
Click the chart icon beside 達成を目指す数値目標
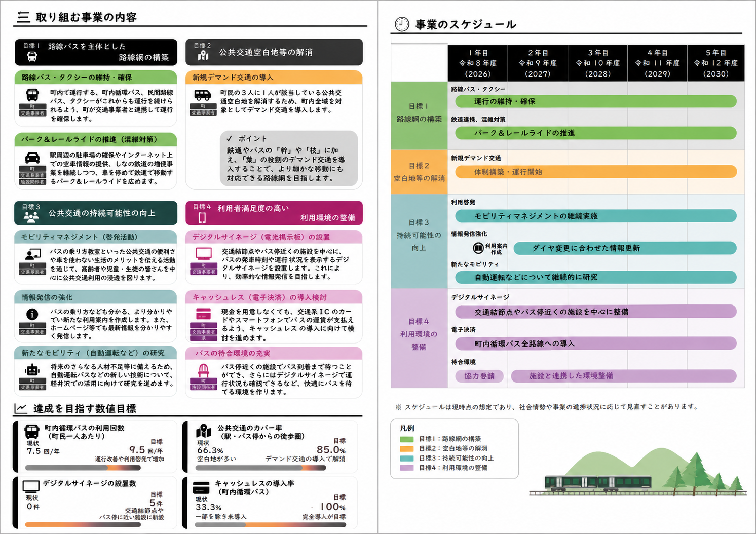point(21,408)
